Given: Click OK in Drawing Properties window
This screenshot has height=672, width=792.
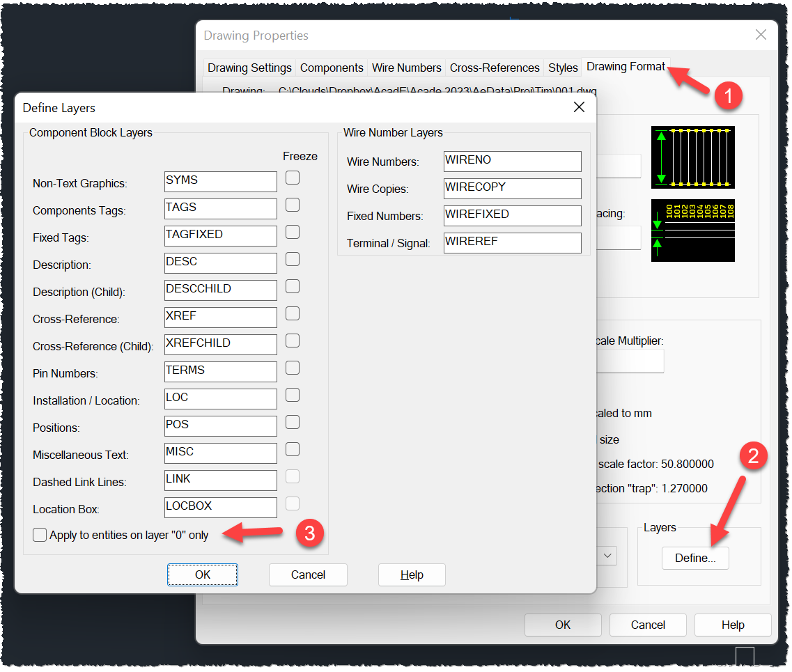Looking at the screenshot, I should click(563, 625).
